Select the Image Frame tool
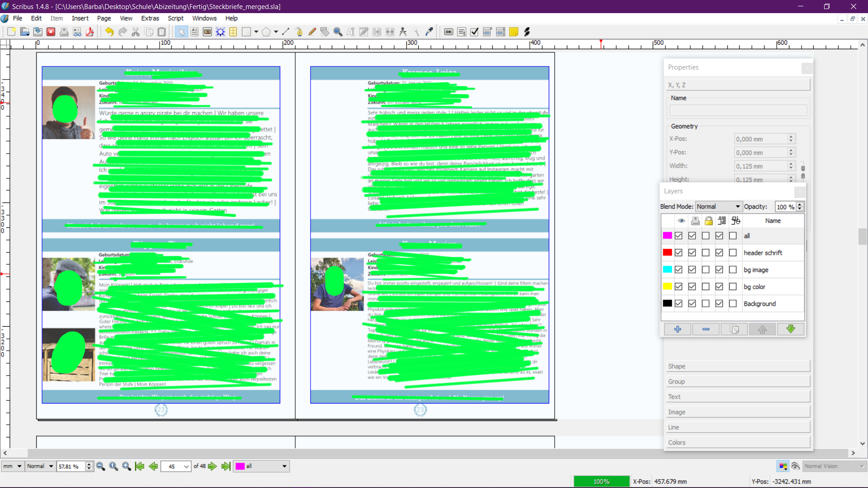The height and width of the screenshot is (488, 868). click(x=208, y=32)
